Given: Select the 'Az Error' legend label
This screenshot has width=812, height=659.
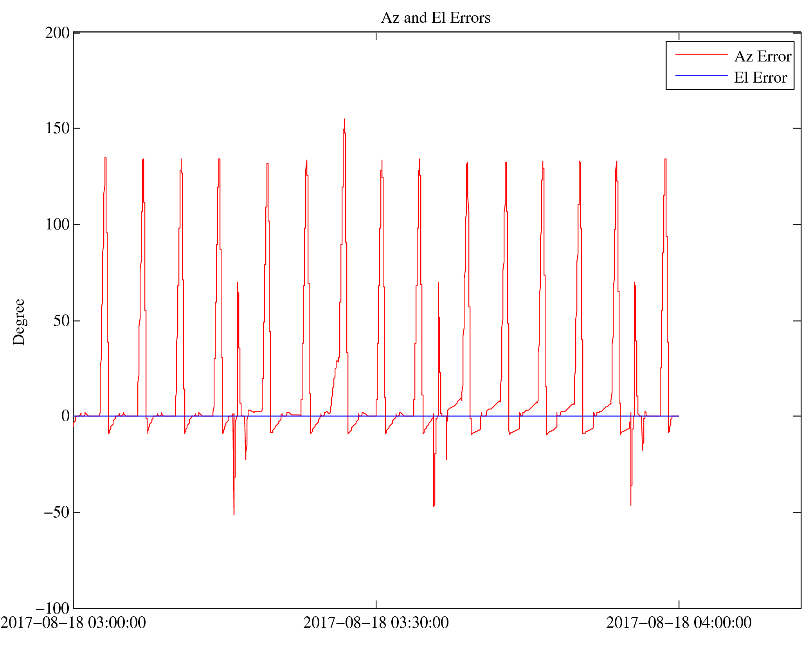Looking at the screenshot, I should point(763,56).
